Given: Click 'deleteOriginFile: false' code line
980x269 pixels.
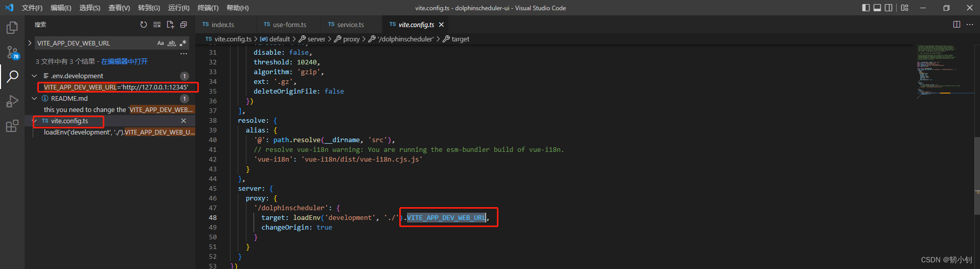Looking at the screenshot, I should click(299, 91).
